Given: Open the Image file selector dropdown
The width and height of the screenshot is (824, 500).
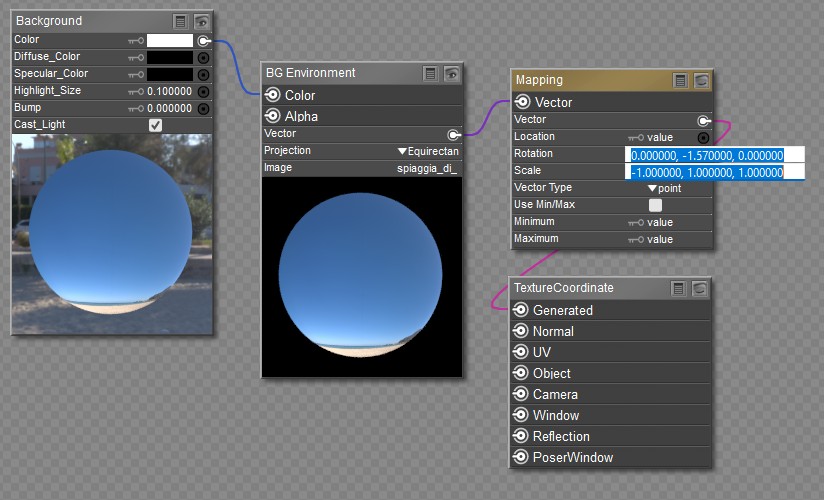Looking at the screenshot, I should 427,168.
